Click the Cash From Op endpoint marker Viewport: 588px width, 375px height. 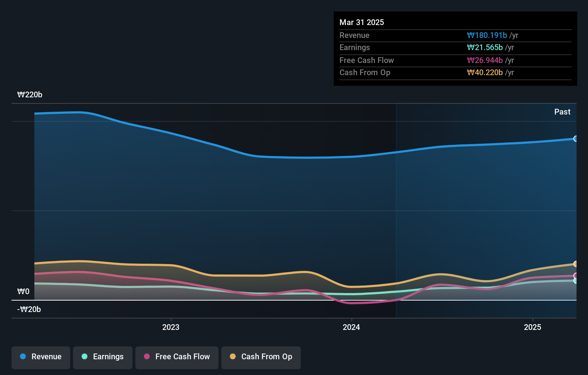click(x=575, y=264)
